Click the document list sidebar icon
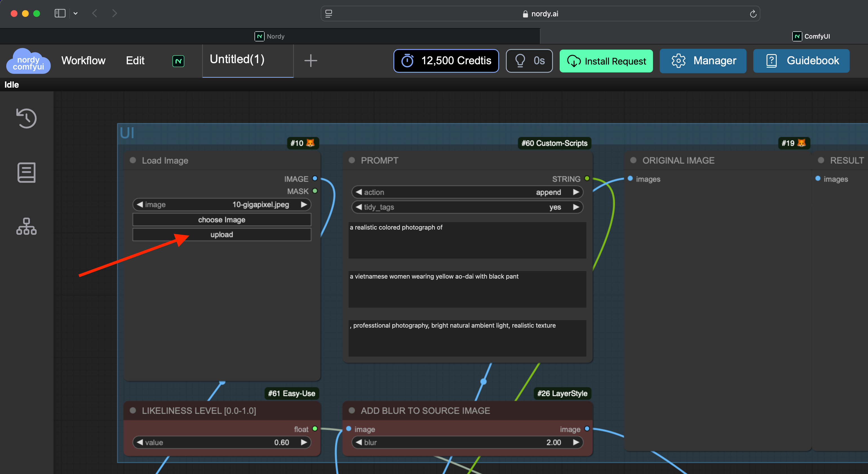 [26, 172]
